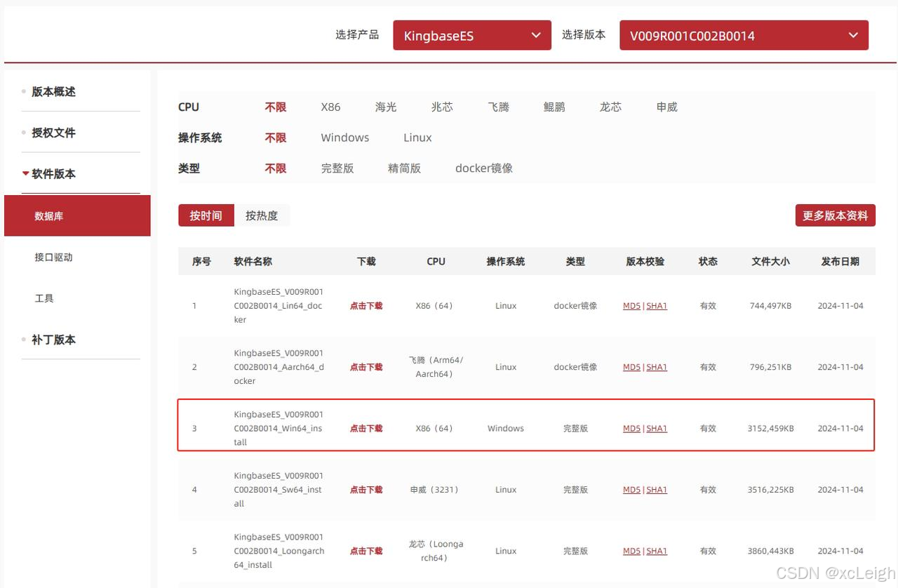898x588 pixels.
Task: Select 不限 in the 类型 filter row
Action: (x=276, y=168)
